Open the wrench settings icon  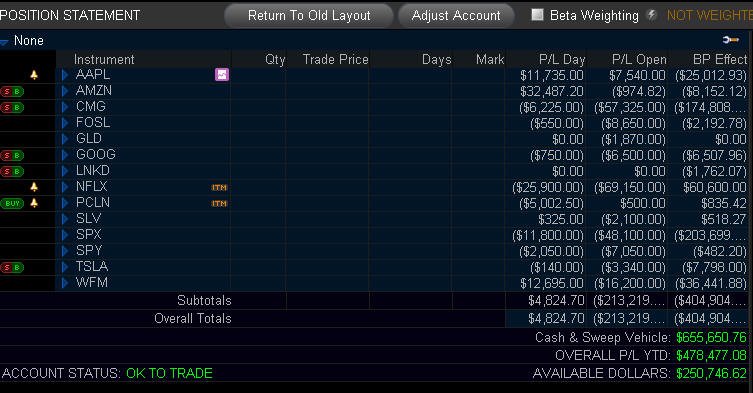[730, 40]
